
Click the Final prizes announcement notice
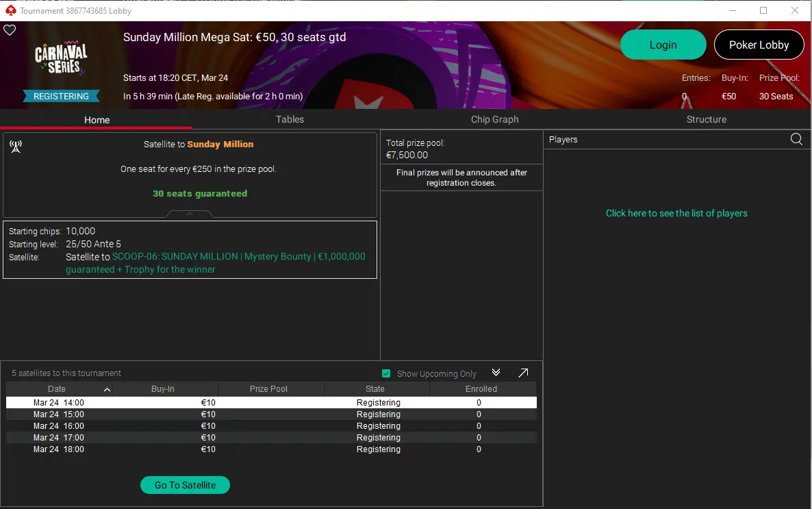(461, 178)
